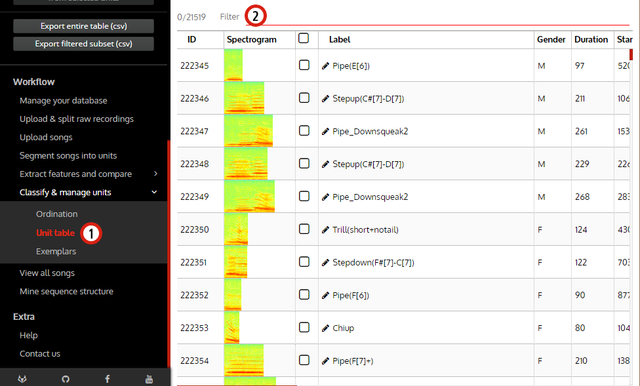Click spectrogram thumbnail of unit 222351

coord(236,262)
